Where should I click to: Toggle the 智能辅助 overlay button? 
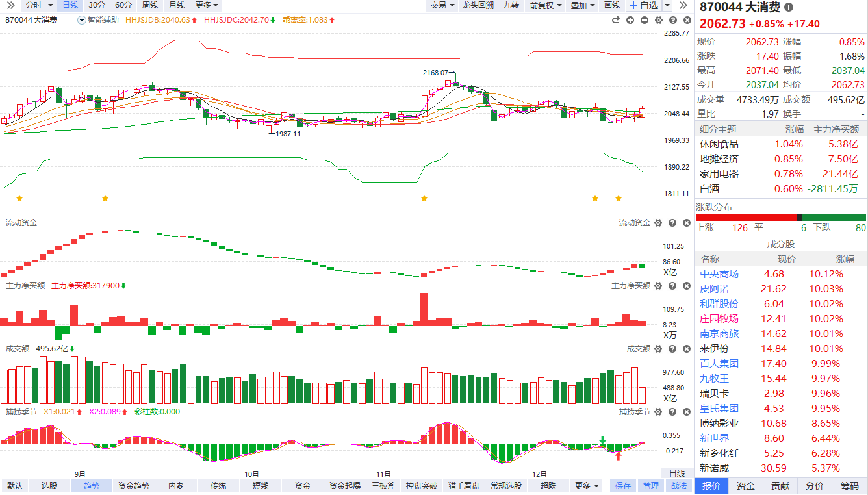98,20
